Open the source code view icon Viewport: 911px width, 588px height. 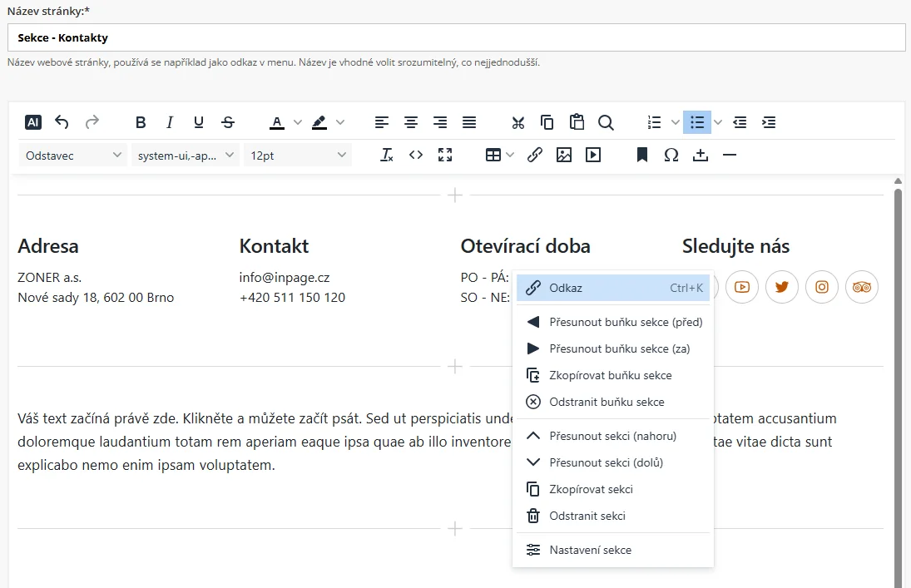(x=416, y=155)
